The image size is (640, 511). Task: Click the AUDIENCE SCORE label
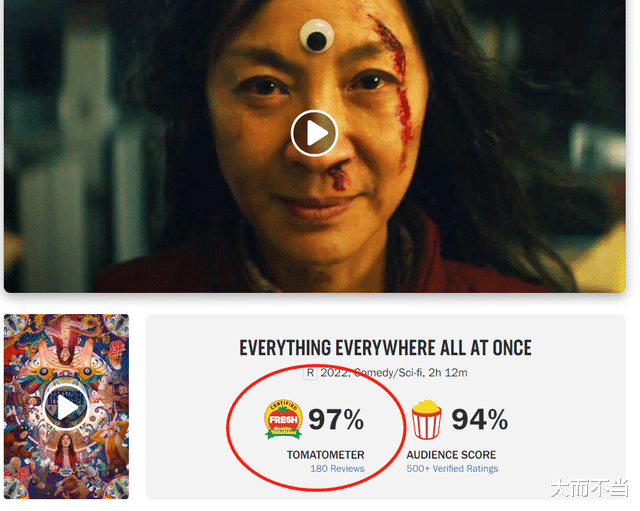pos(451,455)
